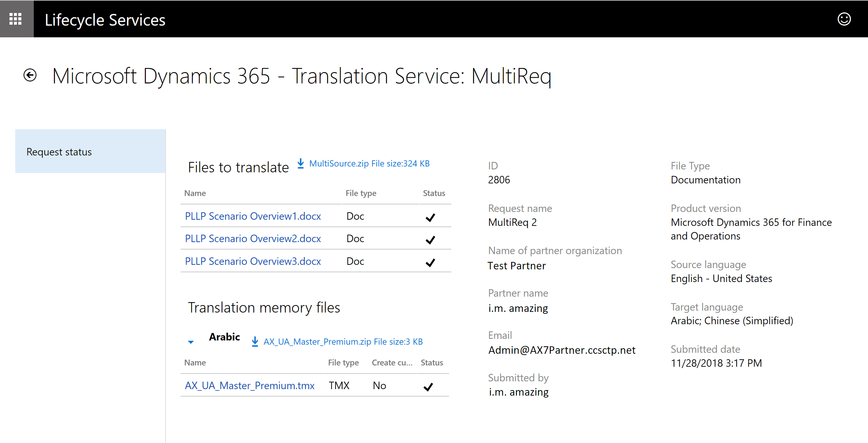This screenshot has width=868, height=443.
Task: Select product version Microsoft Dynamics 365 text
Action: point(751,229)
